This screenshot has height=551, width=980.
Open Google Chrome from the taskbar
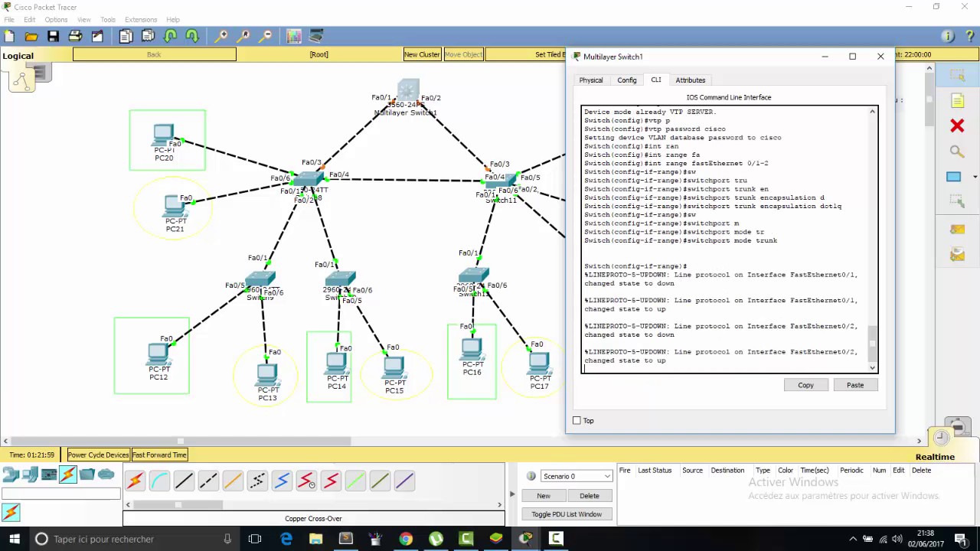pos(406,539)
